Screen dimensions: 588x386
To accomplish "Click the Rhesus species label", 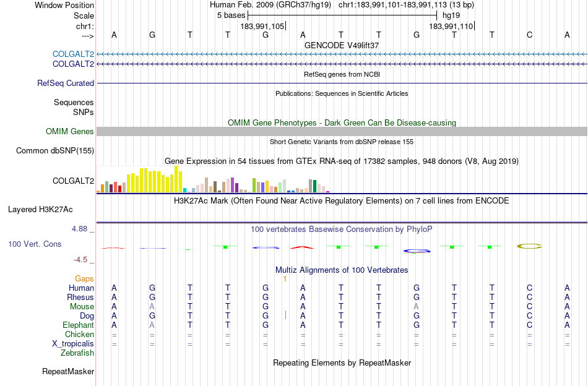I will [80, 297].
